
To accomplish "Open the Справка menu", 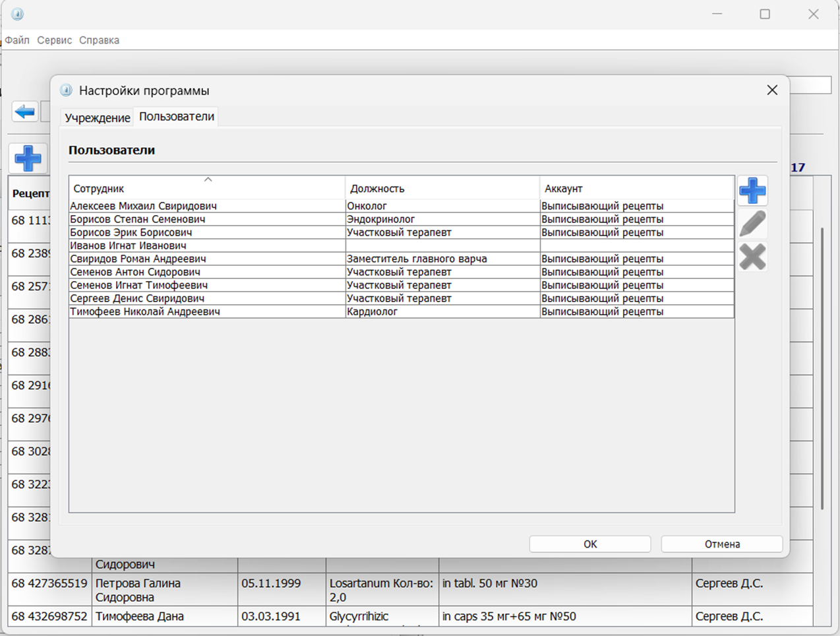I will click(x=99, y=40).
